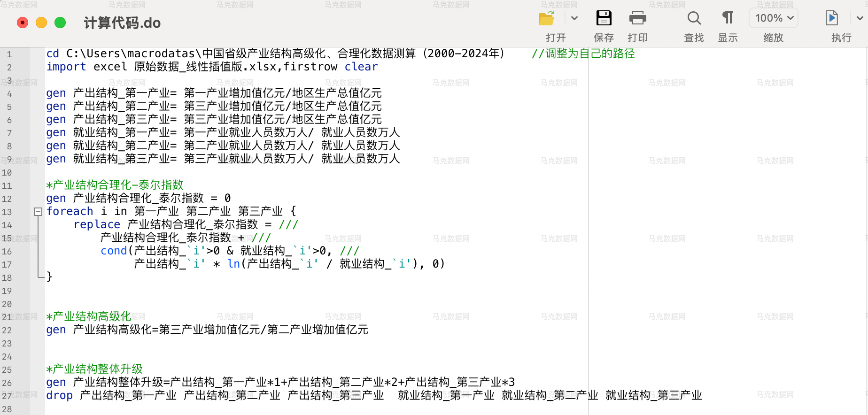Viewport: 868px width, 415px height.
Task: Toggle invisible characters with the pilcrow icon
Action: tap(728, 19)
